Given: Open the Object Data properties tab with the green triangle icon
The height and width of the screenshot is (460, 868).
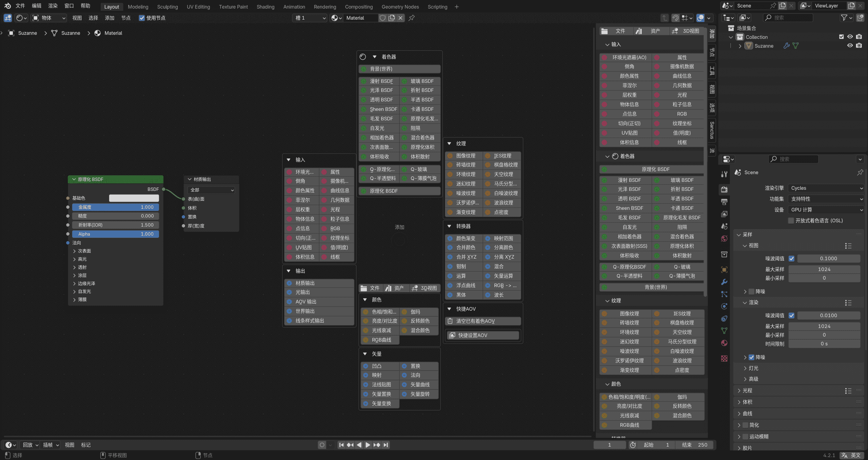Looking at the screenshot, I should click(724, 331).
